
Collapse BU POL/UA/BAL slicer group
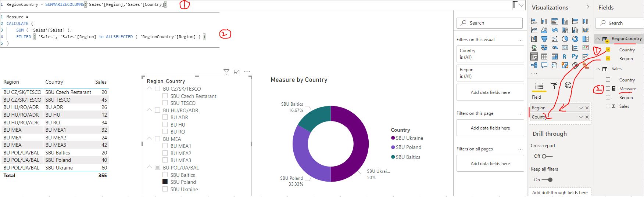pos(149,167)
